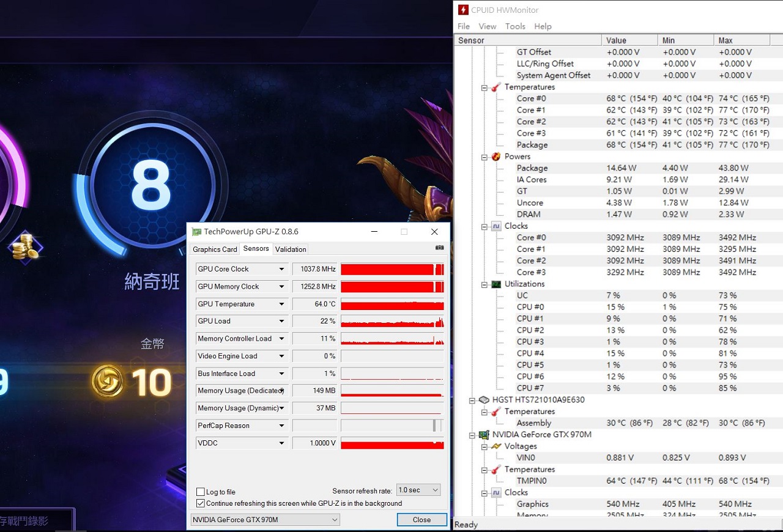The height and width of the screenshot is (532, 783).
Task: Open the File menu in HWMonitor
Action: [464, 26]
